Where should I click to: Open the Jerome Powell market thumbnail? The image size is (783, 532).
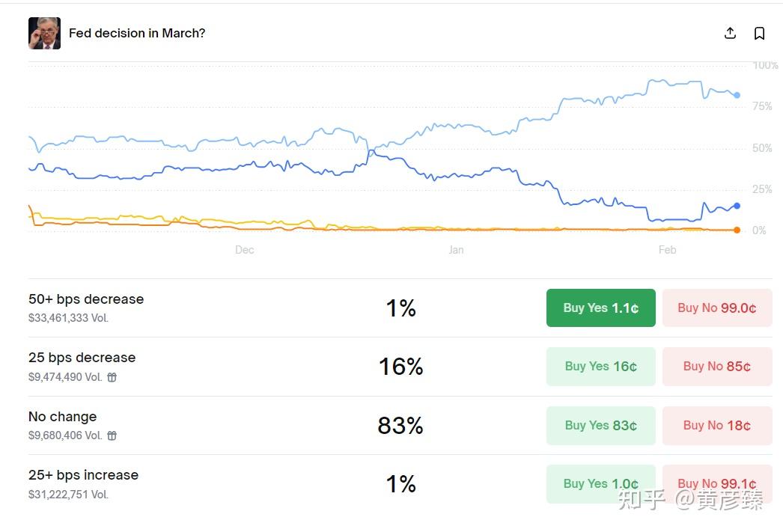click(44, 33)
